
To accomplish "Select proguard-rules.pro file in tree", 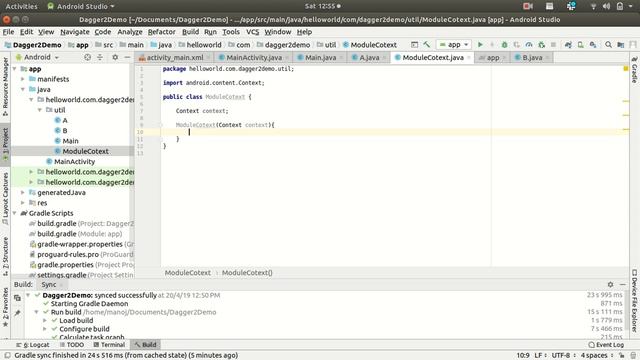I will click(x=67, y=254).
